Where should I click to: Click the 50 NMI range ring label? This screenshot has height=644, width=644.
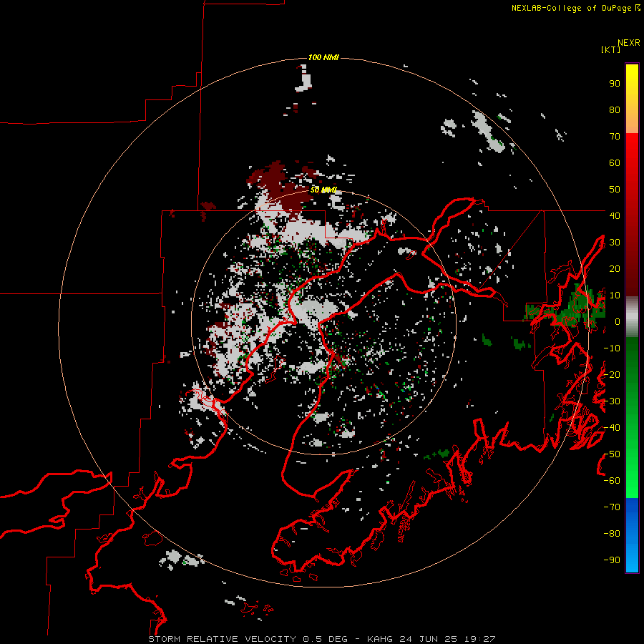click(x=323, y=190)
